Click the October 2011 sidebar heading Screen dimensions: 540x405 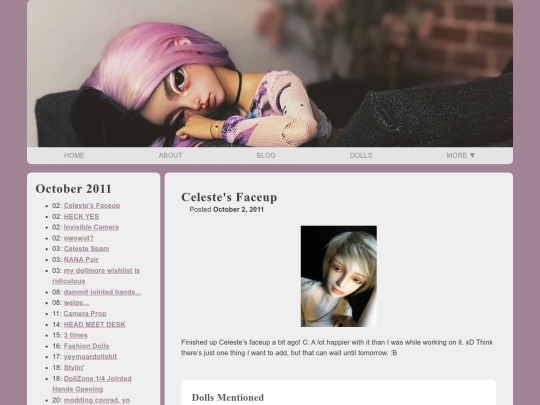click(x=73, y=189)
